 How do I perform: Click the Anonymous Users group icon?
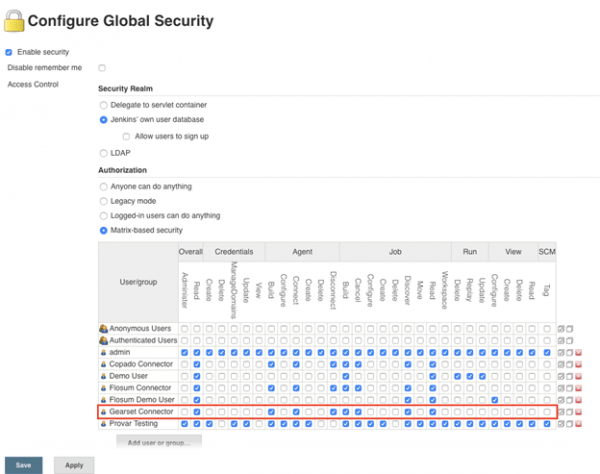[x=103, y=328]
